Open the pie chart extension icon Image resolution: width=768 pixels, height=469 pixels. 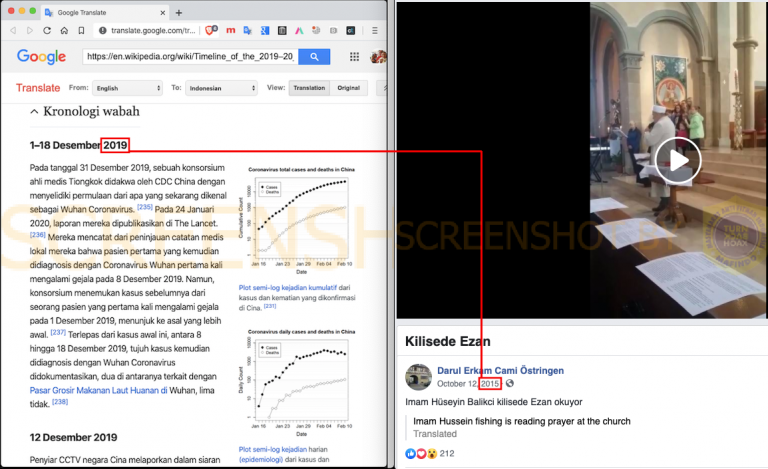[x=316, y=30]
